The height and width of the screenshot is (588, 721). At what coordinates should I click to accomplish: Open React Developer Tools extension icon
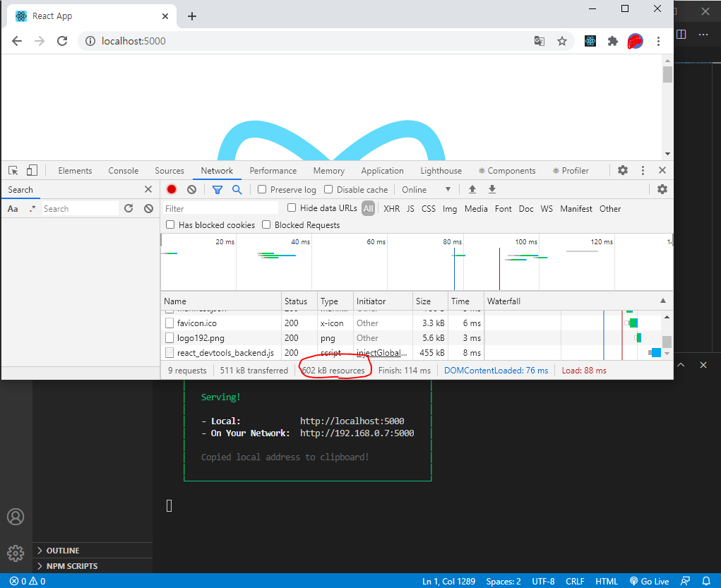pos(590,42)
